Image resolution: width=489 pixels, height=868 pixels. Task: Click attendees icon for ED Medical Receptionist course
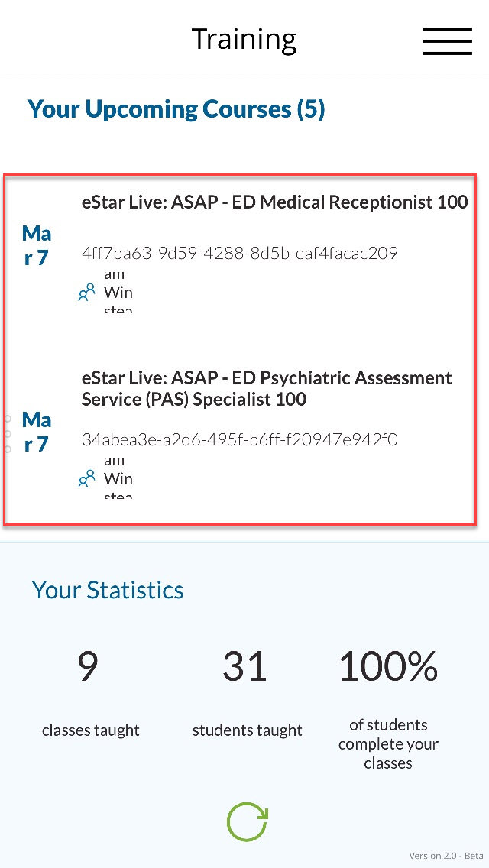point(86,292)
